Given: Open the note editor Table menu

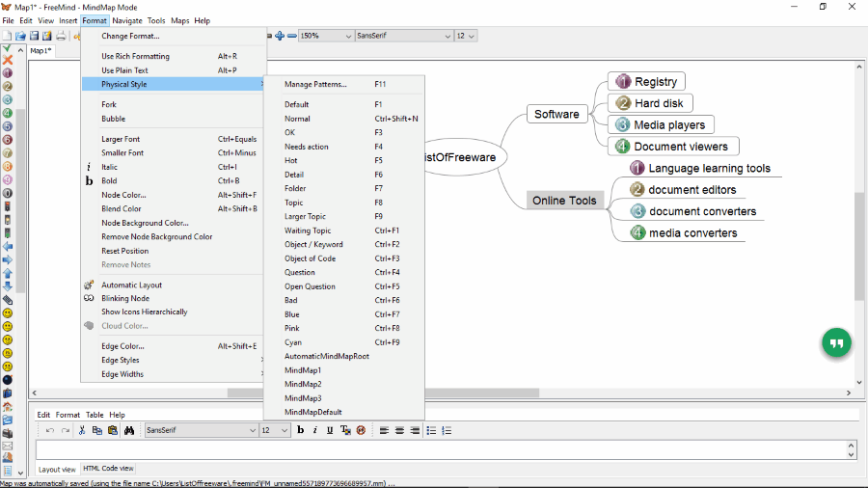Looking at the screenshot, I should 95,415.
